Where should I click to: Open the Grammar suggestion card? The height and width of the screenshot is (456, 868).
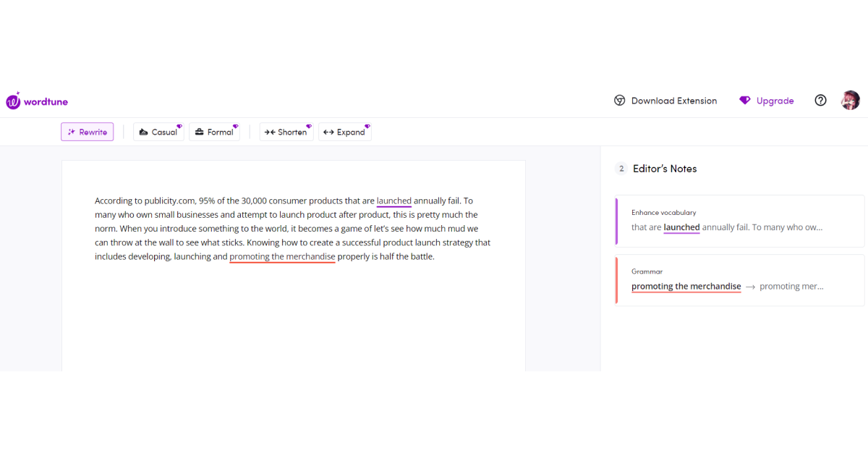[x=738, y=280]
